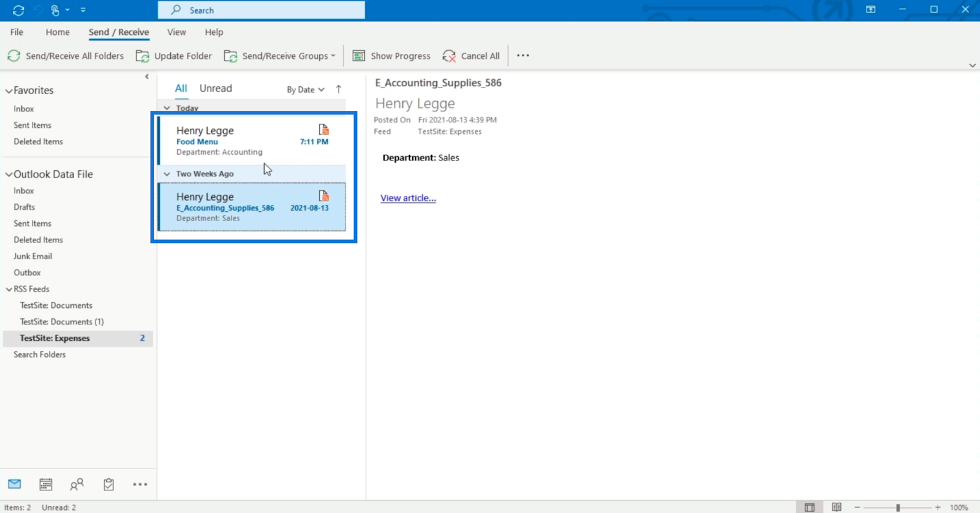The image size is (980, 513).
Task: Open ribbon overflow three-dots menu
Action: [522, 56]
